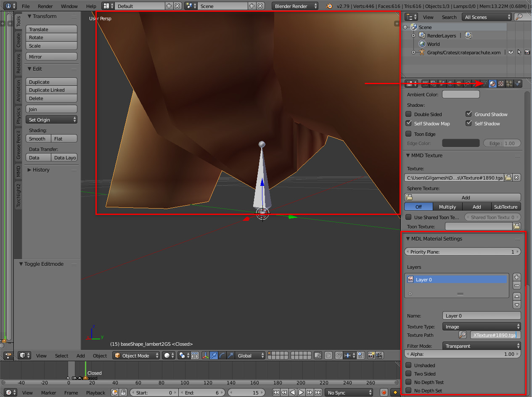Open the Object Mode dropdown
Viewport: 532px width, 397px height.
(136, 355)
